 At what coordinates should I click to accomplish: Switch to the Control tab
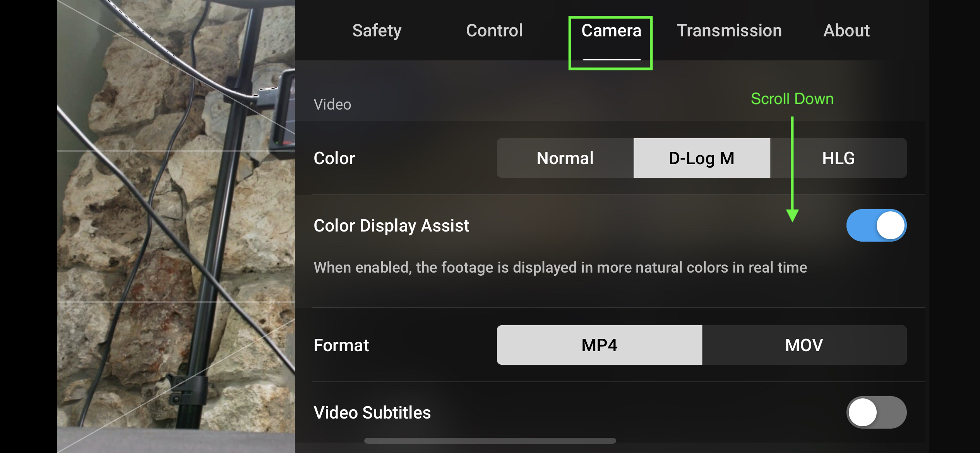pyautogui.click(x=494, y=31)
